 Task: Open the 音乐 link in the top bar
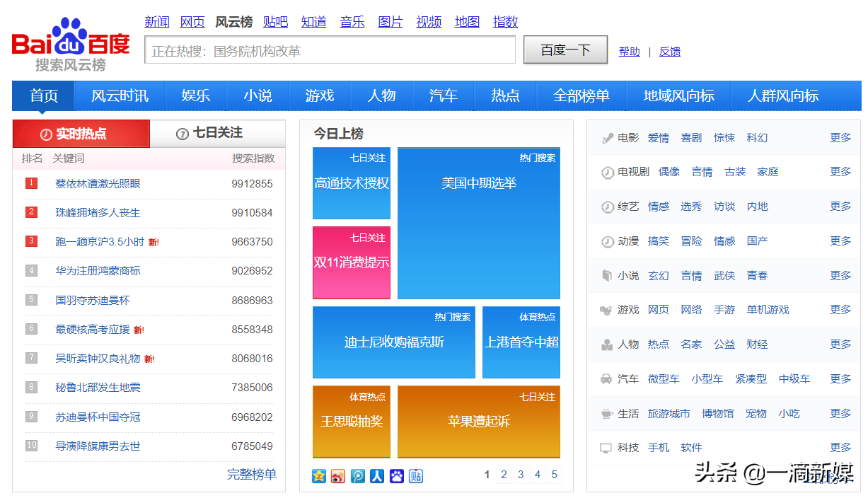click(x=352, y=22)
